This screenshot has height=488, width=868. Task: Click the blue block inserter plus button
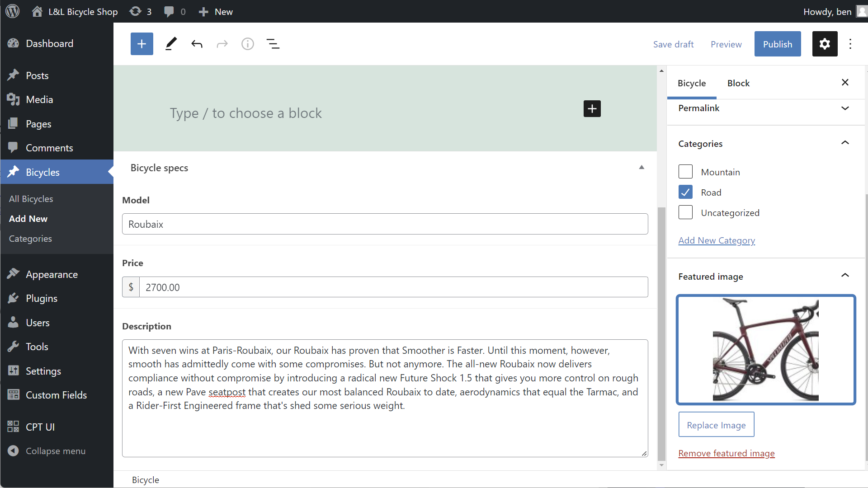142,44
